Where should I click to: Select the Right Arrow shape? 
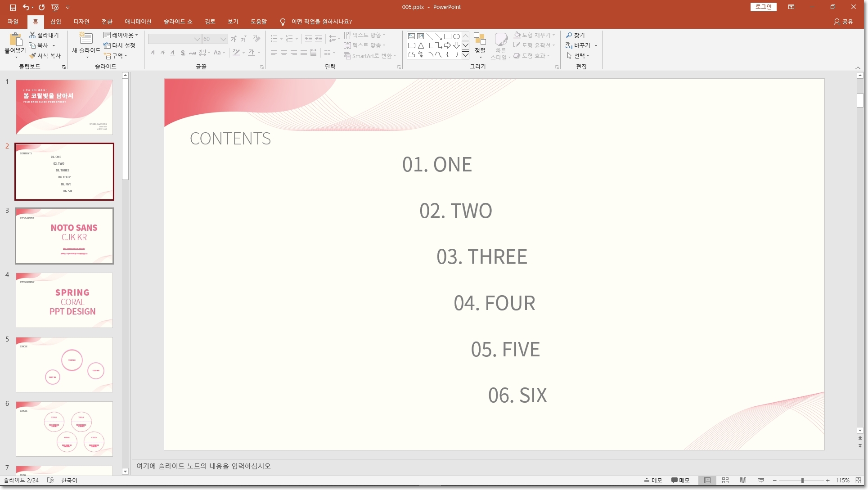pos(447,45)
